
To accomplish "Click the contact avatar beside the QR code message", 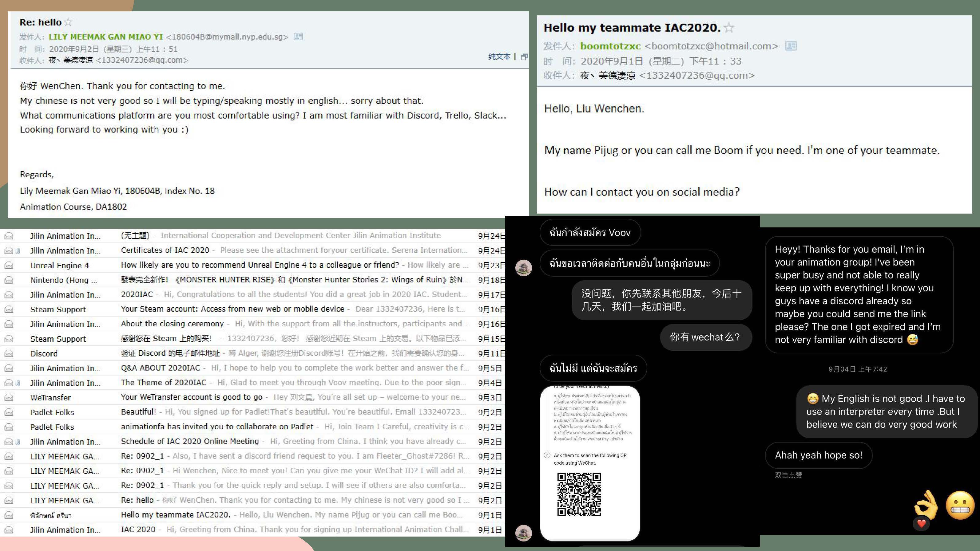I will click(x=523, y=533).
